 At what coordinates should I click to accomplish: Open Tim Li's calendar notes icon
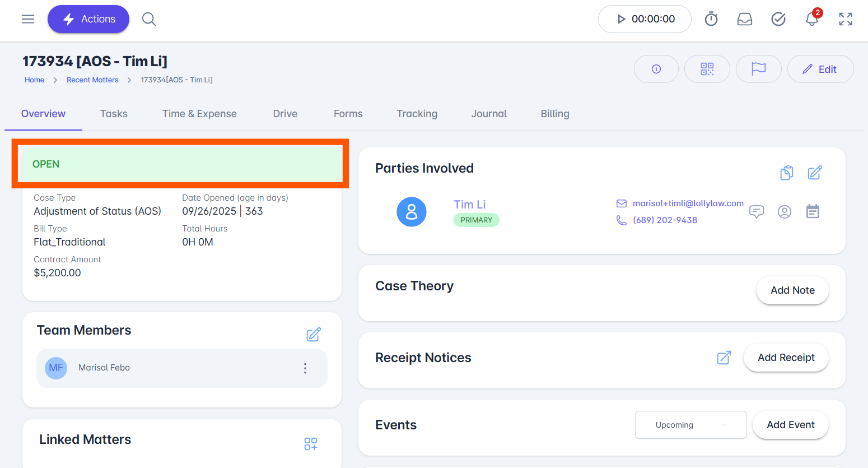click(813, 211)
